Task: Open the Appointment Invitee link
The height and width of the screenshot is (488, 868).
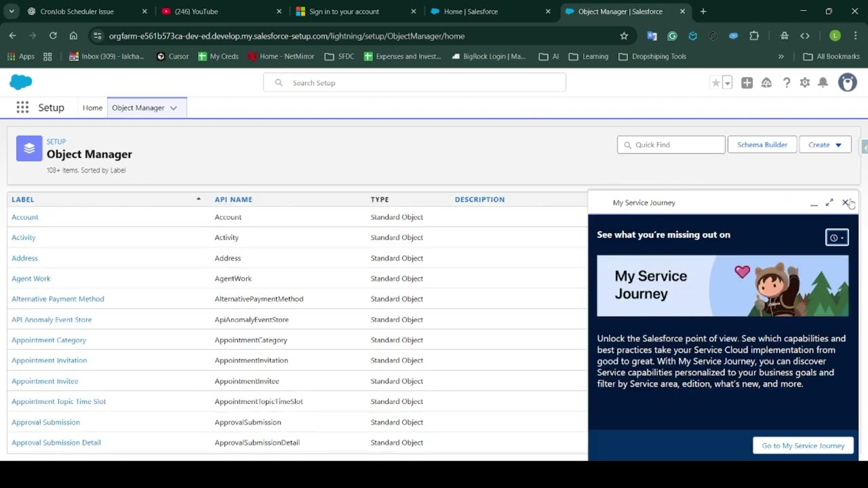Action: [x=45, y=381]
